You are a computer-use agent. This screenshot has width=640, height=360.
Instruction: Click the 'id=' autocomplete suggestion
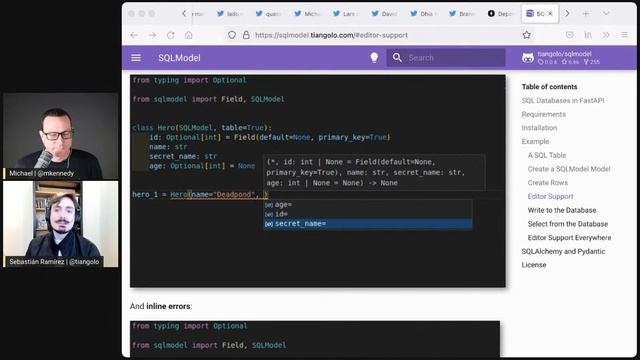coord(367,214)
